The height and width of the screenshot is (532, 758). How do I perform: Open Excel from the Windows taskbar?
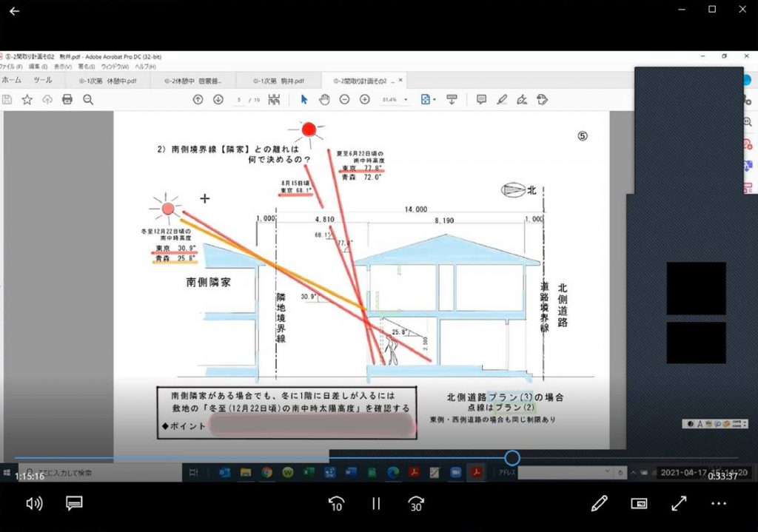pos(309,473)
